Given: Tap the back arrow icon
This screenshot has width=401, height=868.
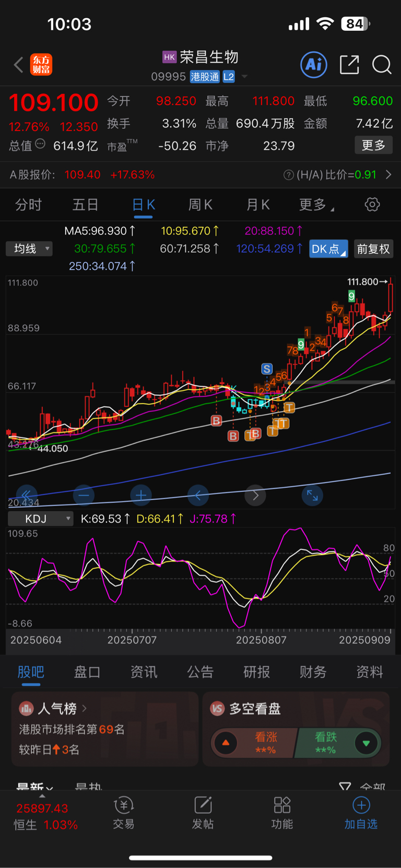Looking at the screenshot, I should [x=18, y=65].
